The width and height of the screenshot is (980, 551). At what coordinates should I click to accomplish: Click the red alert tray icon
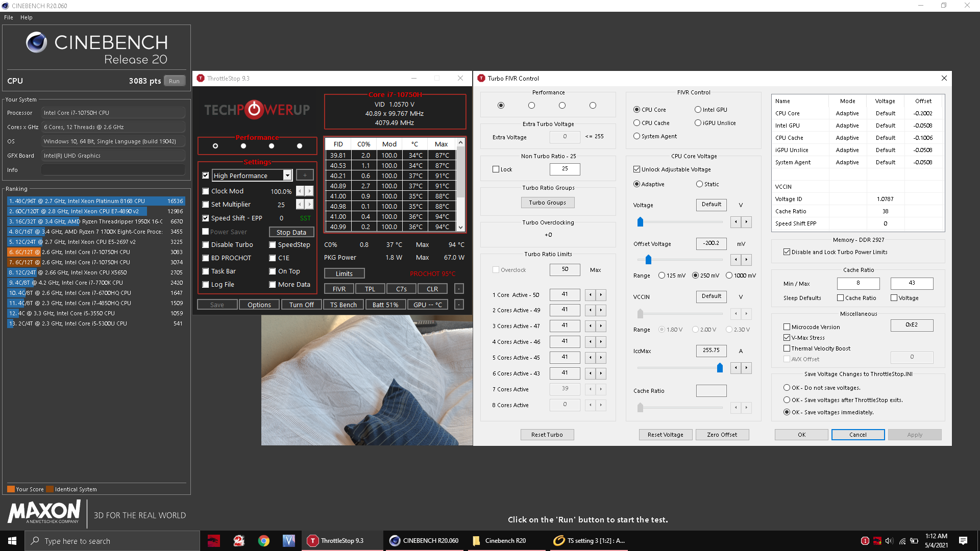click(865, 541)
